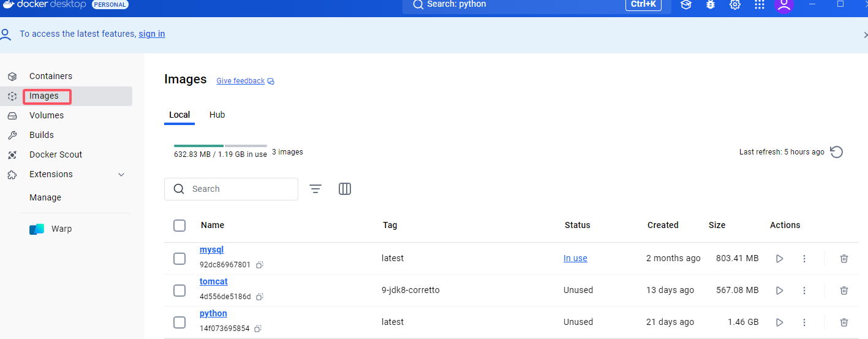Click the sign in link

click(152, 34)
